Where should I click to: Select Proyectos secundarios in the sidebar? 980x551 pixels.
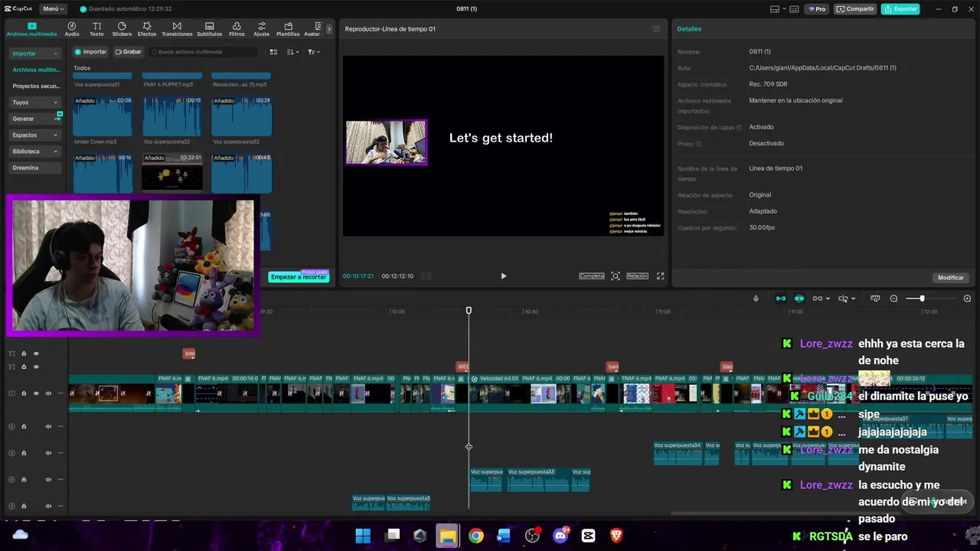(x=35, y=86)
